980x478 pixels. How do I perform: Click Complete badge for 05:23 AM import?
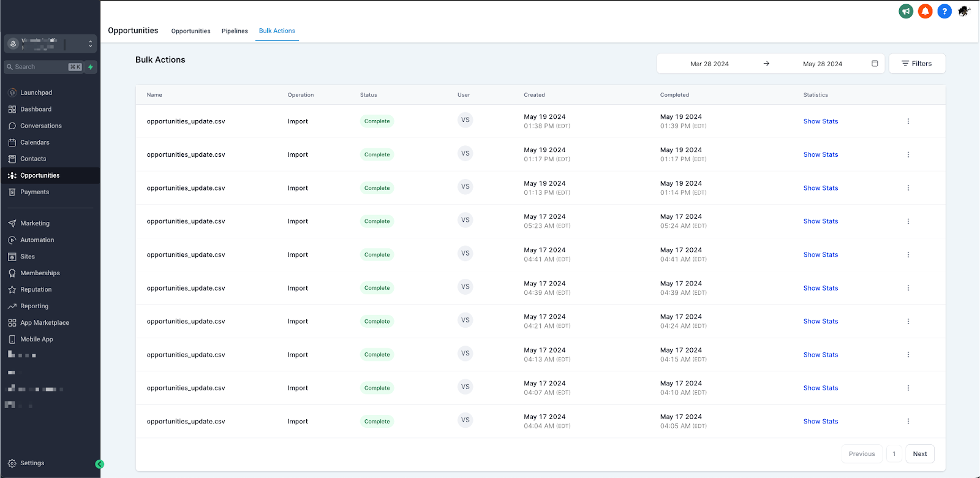(x=377, y=221)
